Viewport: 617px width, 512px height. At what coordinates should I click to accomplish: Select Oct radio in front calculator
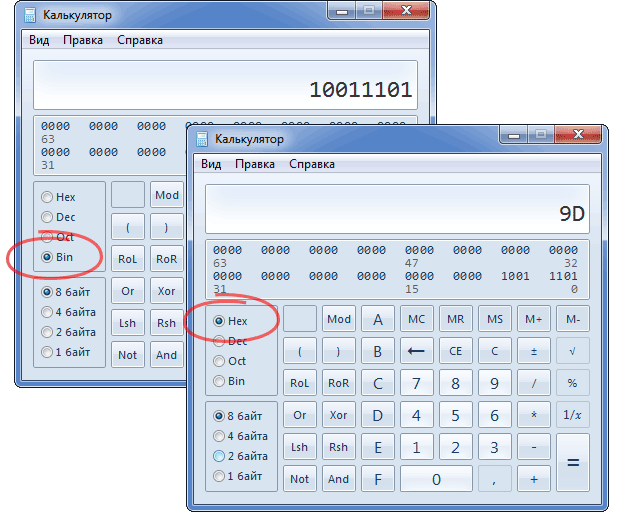coord(230,361)
